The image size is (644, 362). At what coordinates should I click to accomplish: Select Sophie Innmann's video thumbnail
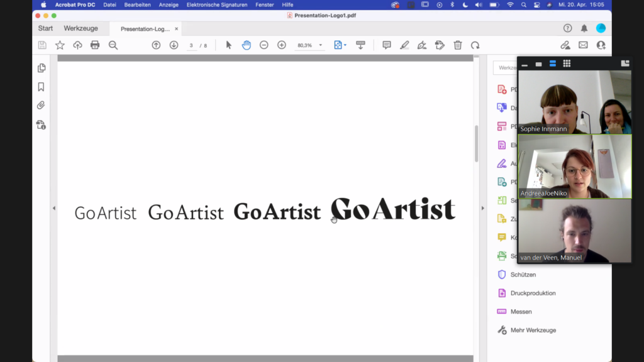pos(575,102)
